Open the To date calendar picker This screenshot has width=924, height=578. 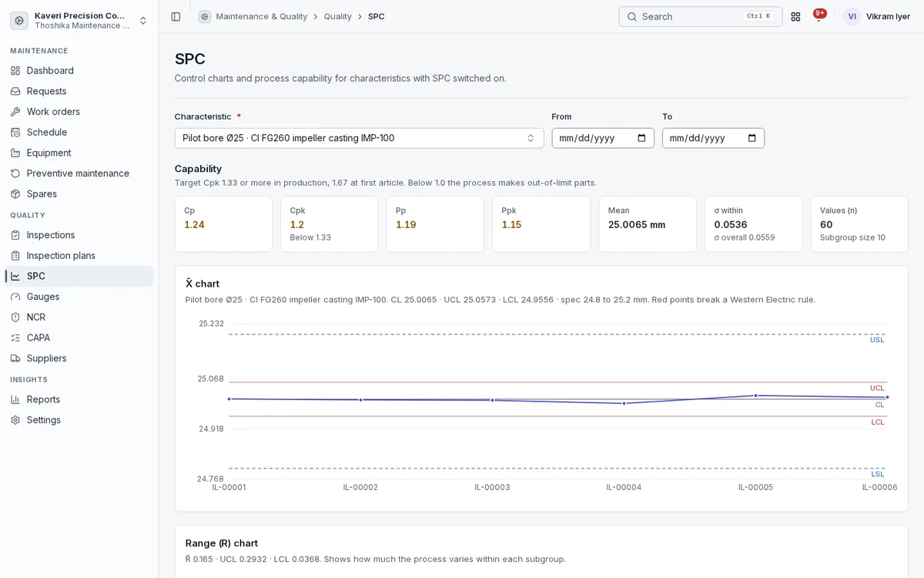[752, 138]
